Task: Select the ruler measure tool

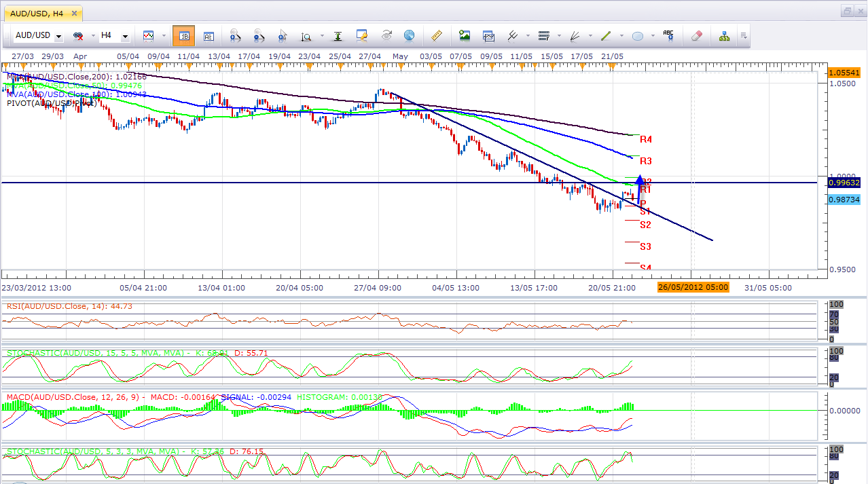Action: tap(436, 35)
